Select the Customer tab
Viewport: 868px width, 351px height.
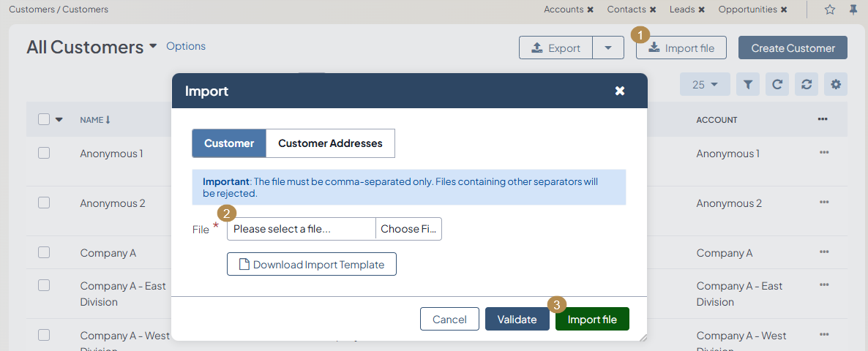pos(229,143)
